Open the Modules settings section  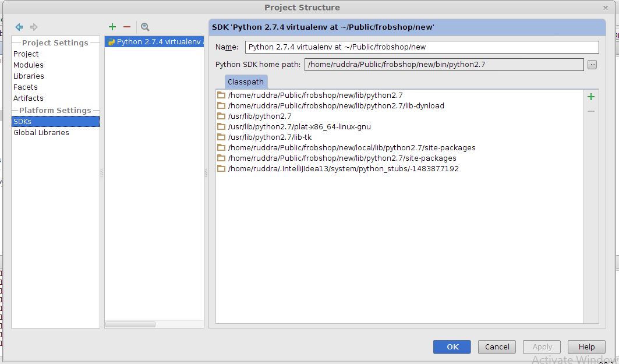(29, 65)
